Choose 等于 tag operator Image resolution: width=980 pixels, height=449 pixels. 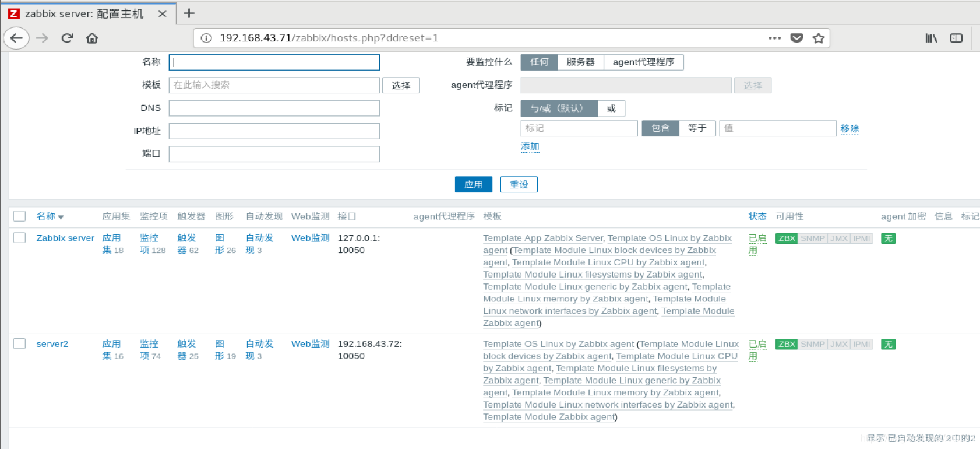coord(697,128)
